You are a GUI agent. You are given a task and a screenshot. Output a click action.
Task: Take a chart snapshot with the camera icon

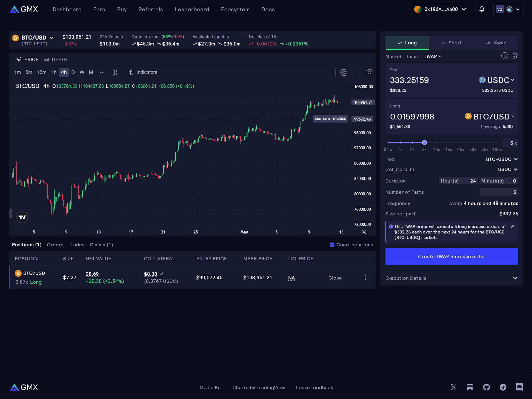point(369,72)
